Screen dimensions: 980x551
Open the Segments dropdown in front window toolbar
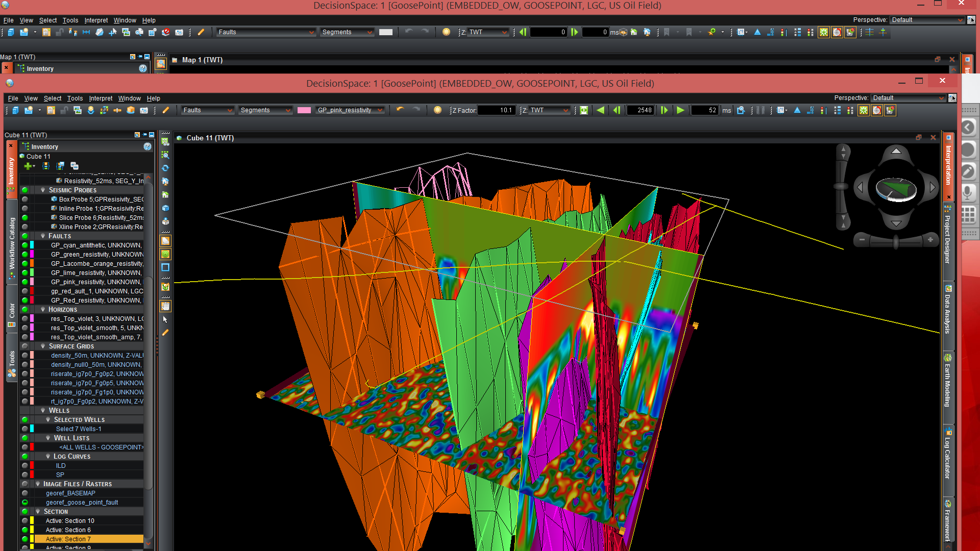(x=265, y=110)
